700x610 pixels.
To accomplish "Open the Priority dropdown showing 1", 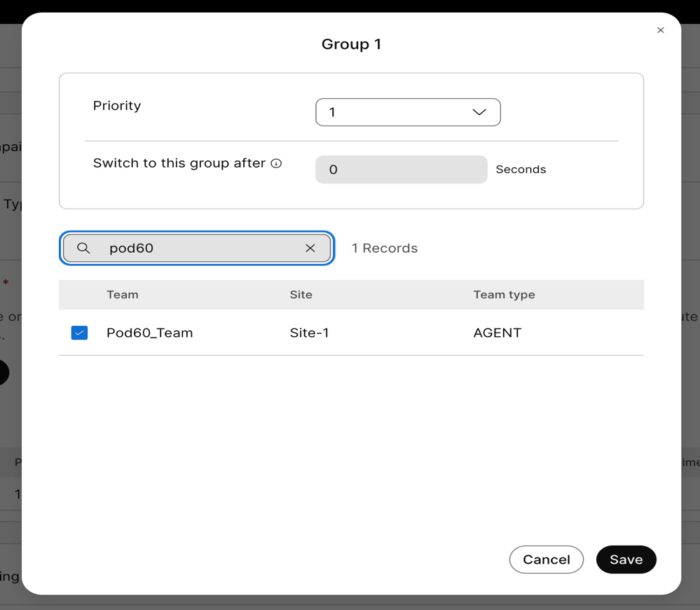I will pyautogui.click(x=407, y=112).
